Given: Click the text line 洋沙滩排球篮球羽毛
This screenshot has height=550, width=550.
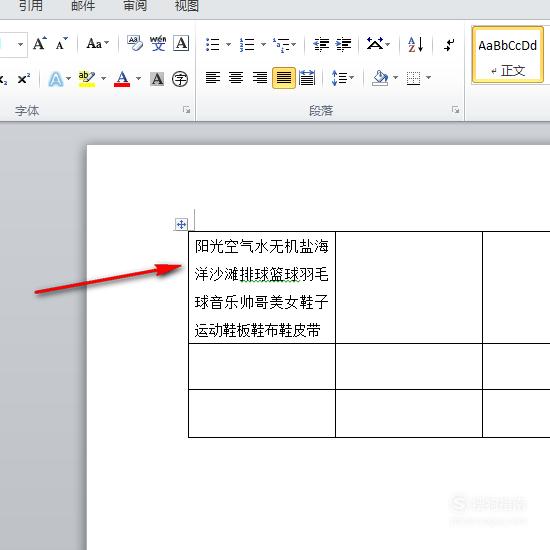Looking at the screenshot, I should pyautogui.click(x=262, y=274).
